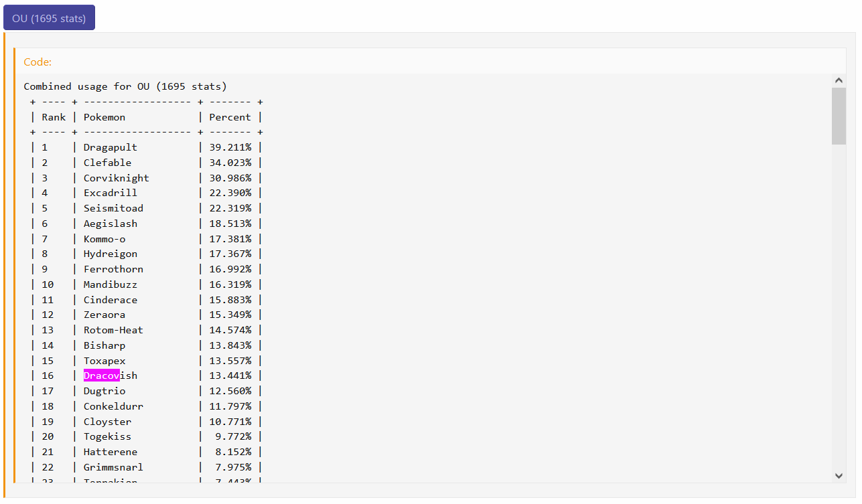Click on Corviknight in the usage table
Viewport: 862px width, 504px height.
[x=116, y=178]
